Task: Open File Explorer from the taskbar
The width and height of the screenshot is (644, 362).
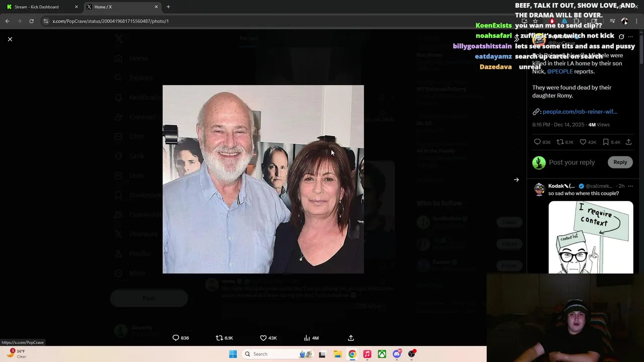Action: tap(337, 354)
